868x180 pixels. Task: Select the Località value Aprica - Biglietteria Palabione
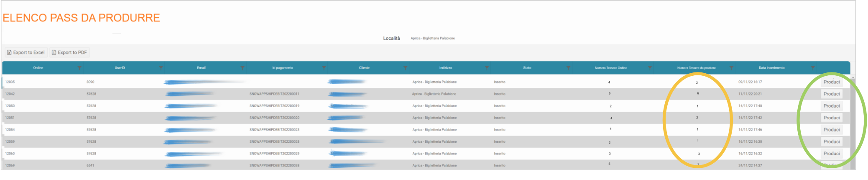(432, 39)
